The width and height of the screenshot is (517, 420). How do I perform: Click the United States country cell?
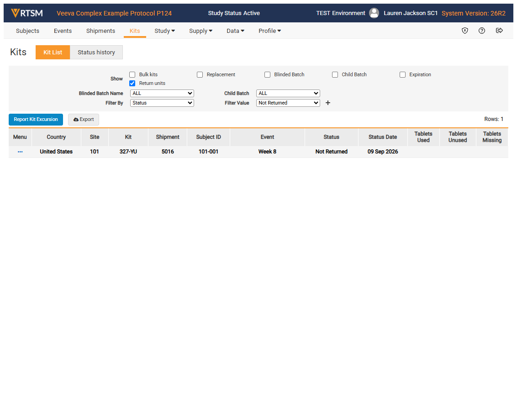point(56,152)
